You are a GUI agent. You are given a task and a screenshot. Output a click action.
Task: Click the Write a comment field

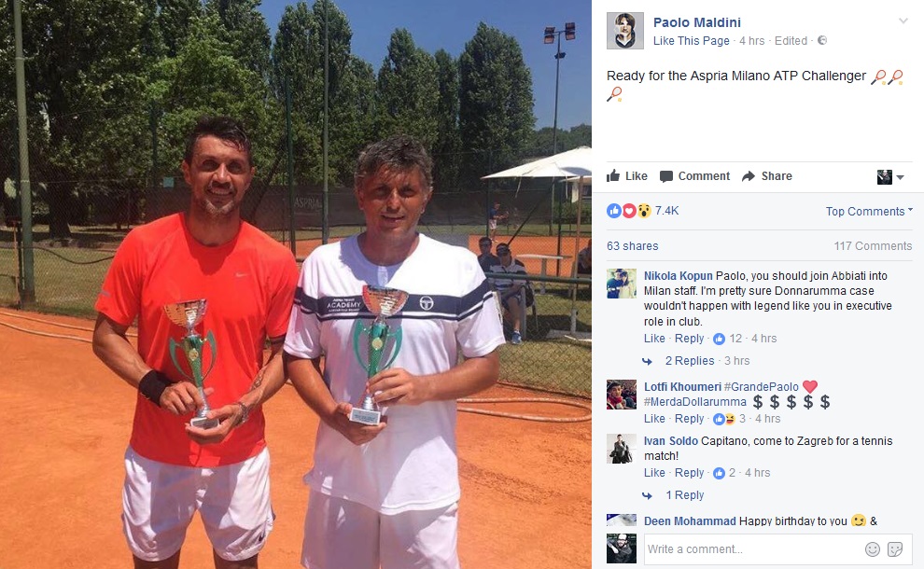click(753, 549)
